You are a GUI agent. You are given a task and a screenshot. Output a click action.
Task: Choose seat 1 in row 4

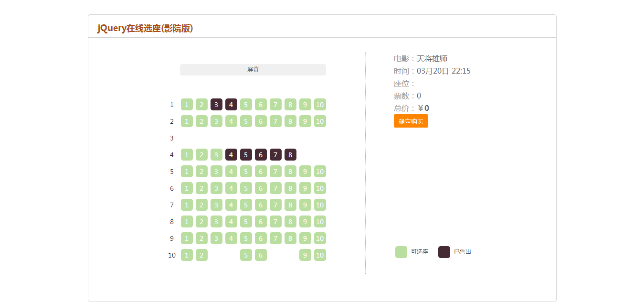(x=187, y=155)
